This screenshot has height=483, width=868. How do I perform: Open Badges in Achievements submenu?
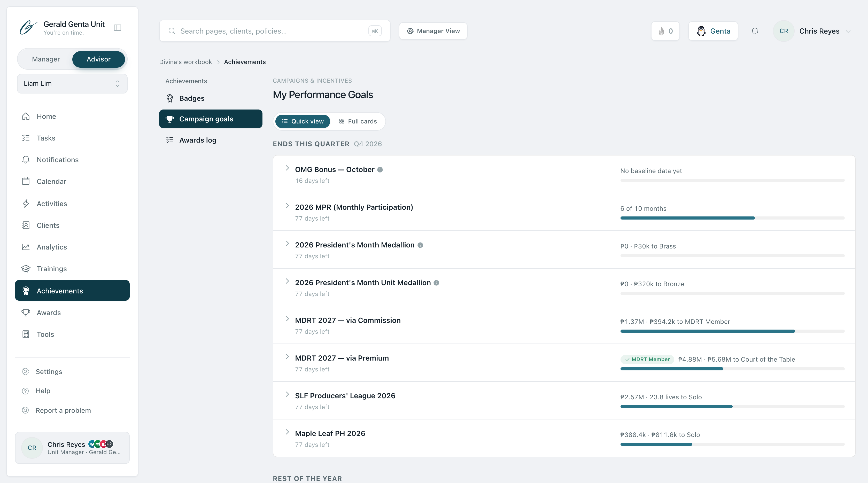[x=211, y=98]
